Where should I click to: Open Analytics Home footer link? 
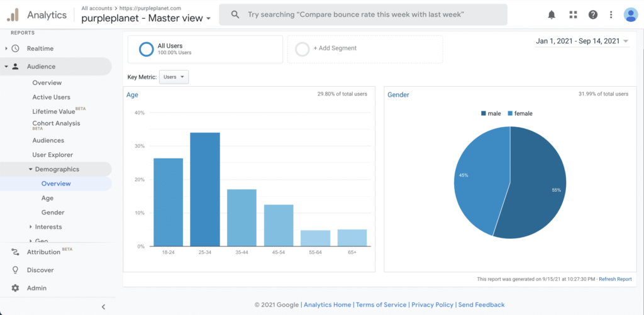click(x=327, y=305)
